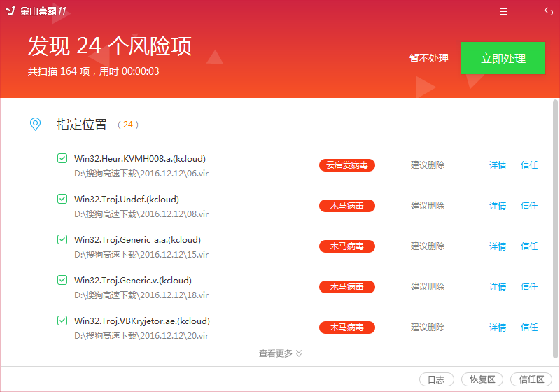Uncheck the Win32.Heur.KVMH008.a threat checkbox
The width and height of the screenshot is (560, 392).
(x=62, y=158)
